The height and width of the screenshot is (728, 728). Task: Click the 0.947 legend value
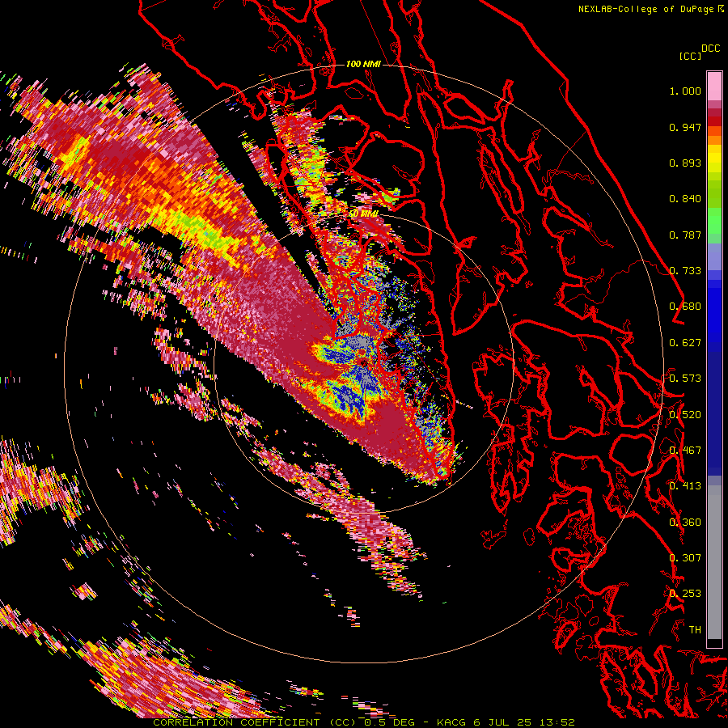(685, 127)
